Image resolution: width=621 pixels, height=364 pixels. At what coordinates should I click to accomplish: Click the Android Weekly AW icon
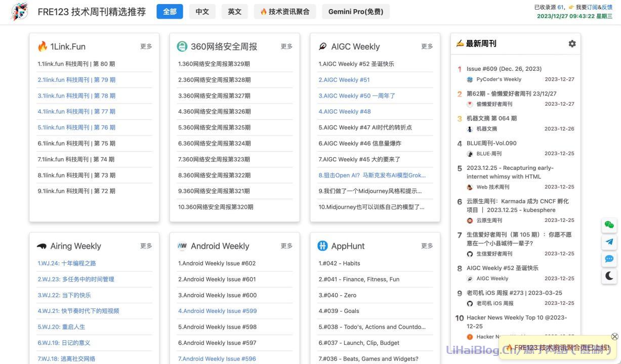182,246
